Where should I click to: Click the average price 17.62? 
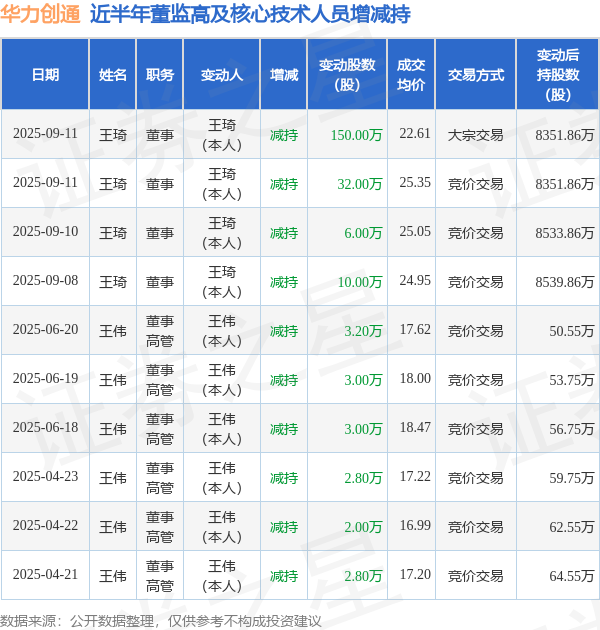[x=415, y=329]
